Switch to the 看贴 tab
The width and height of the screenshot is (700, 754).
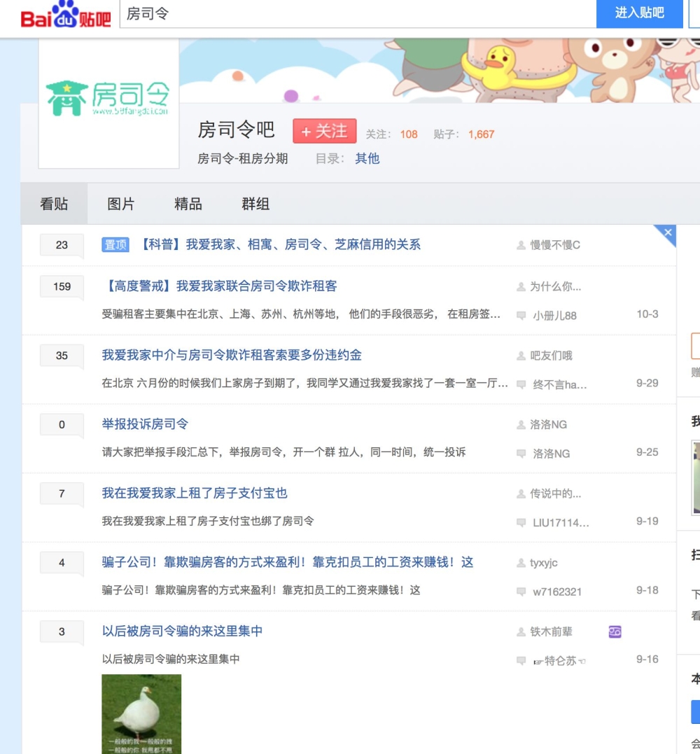coord(54,204)
